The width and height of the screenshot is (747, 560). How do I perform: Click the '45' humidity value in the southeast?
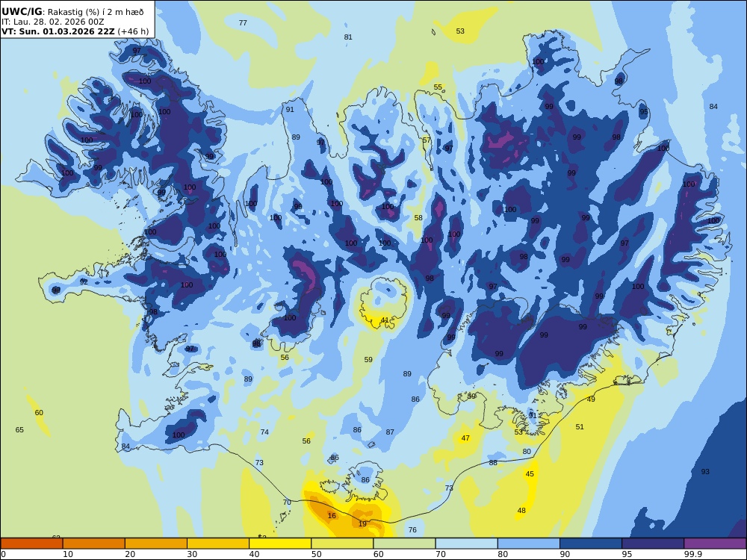pyautogui.click(x=530, y=474)
